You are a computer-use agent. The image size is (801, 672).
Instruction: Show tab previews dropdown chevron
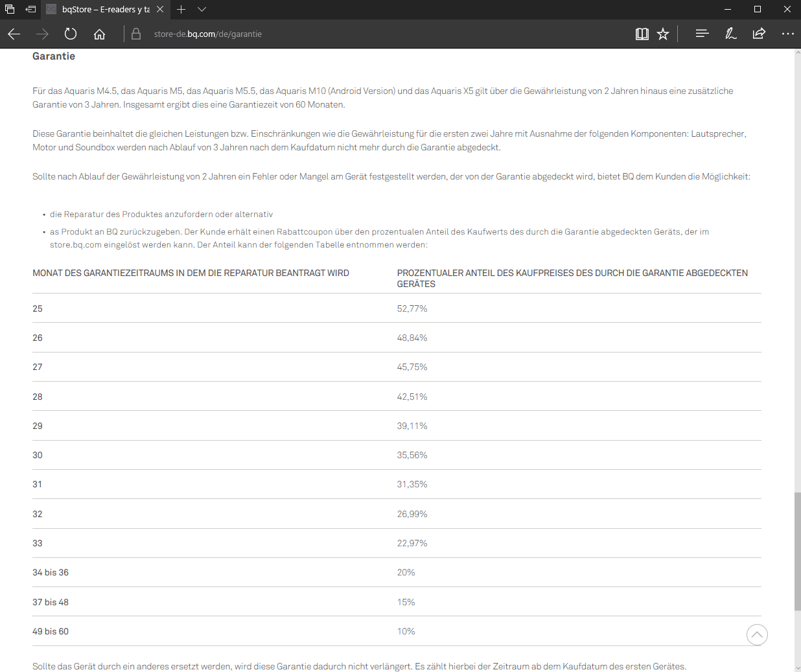[202, 9]
